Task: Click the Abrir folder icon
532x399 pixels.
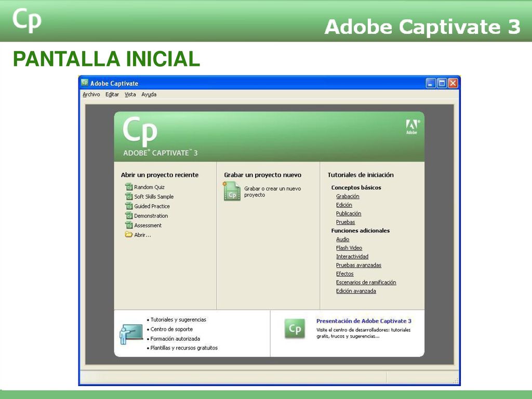Action: click(129, 234)
